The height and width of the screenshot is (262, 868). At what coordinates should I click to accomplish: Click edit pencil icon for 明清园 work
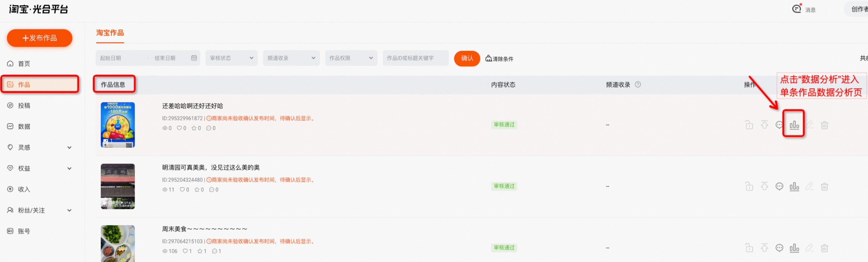tap(809, 186)
